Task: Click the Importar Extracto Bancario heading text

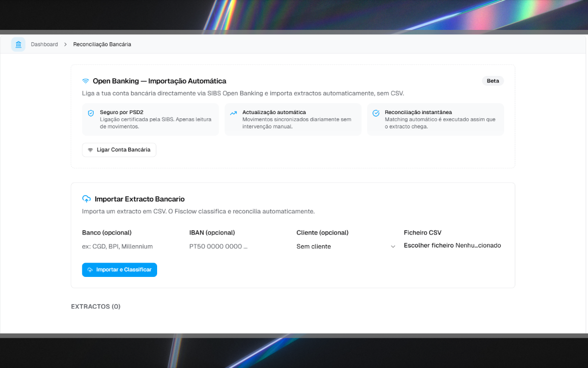Action: (140, 199)
